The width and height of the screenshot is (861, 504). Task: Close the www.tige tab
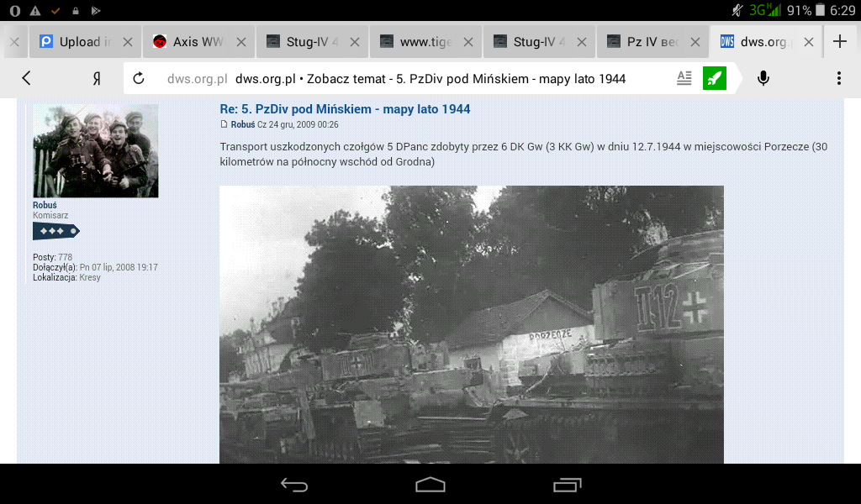pyautogui.click(x=468, y=42)
